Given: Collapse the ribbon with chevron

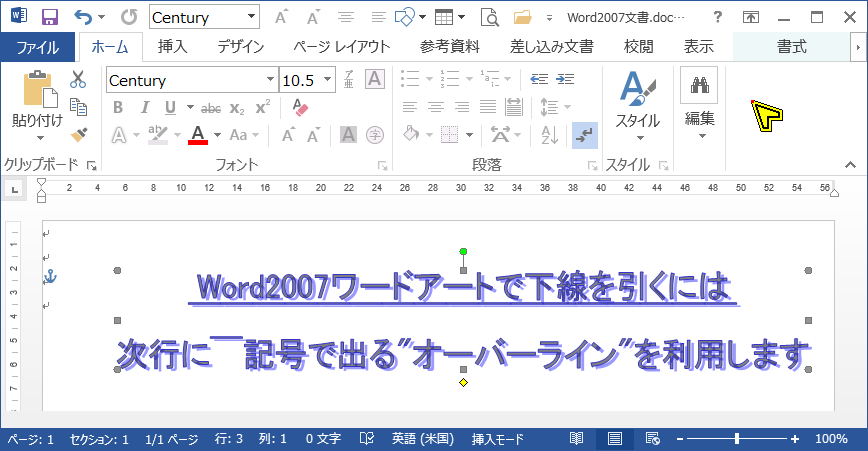Looking at the screenshot, I should pos(850,164).
